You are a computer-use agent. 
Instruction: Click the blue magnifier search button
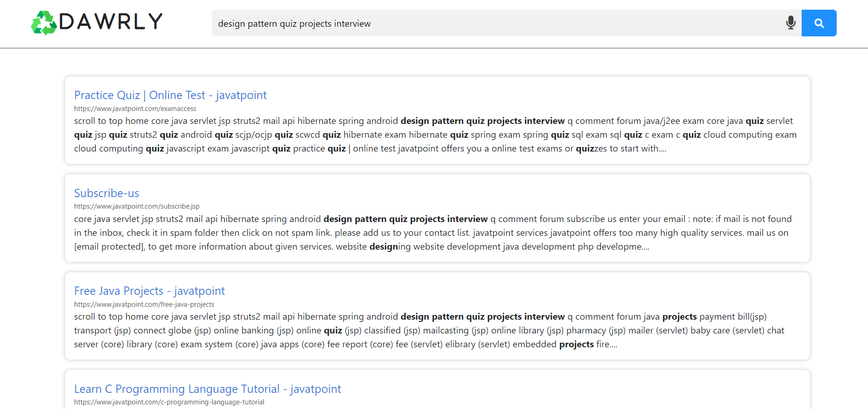[819, 23]
